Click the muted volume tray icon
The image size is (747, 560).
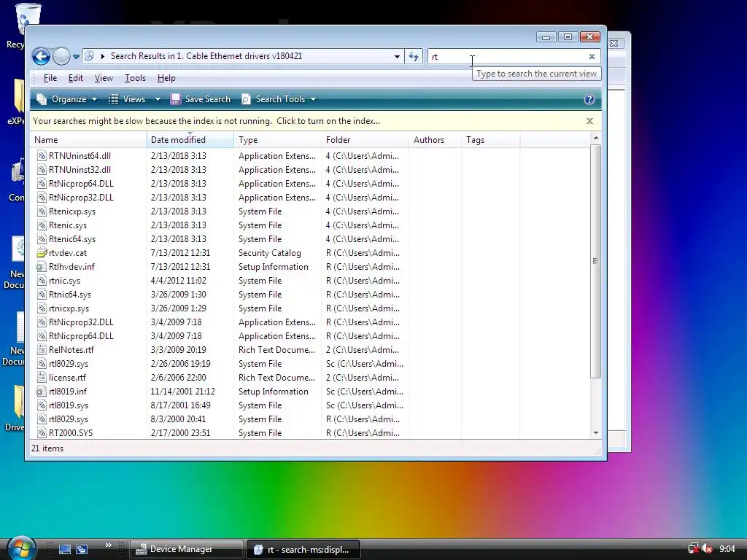[x=707, y=549]
